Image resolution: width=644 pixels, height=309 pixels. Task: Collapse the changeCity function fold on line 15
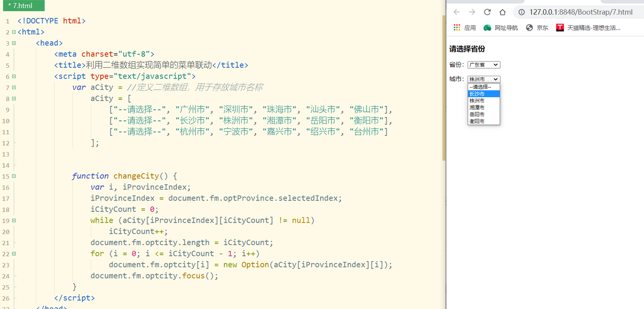coord(14,176)
